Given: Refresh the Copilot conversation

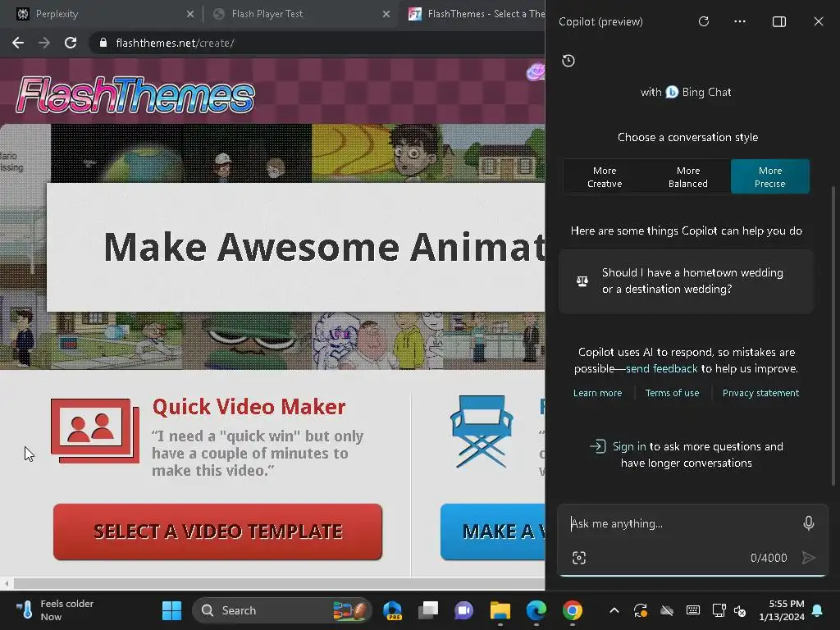Looking at the screenshot, I should pyautogui.click(x=704, y=21).
